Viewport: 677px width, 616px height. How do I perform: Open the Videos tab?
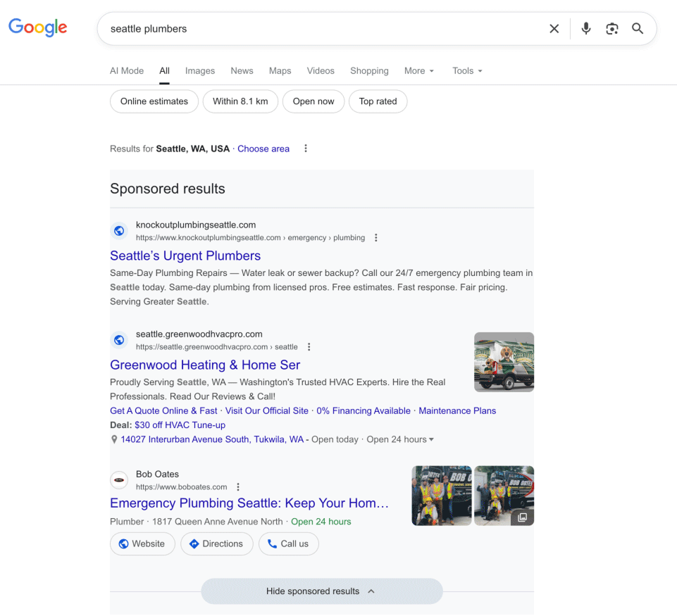pyautogui.click(x=321, y=70)
